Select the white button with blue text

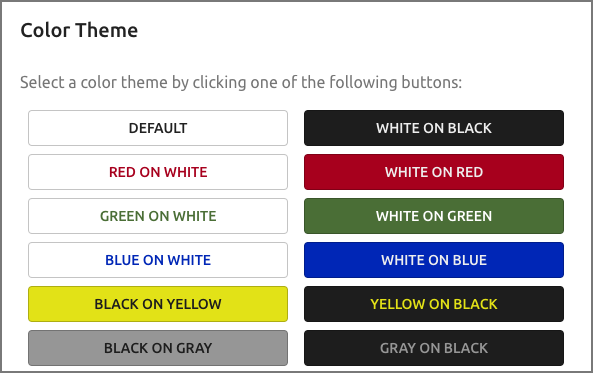pyautogui.click(x=158, y=260)
